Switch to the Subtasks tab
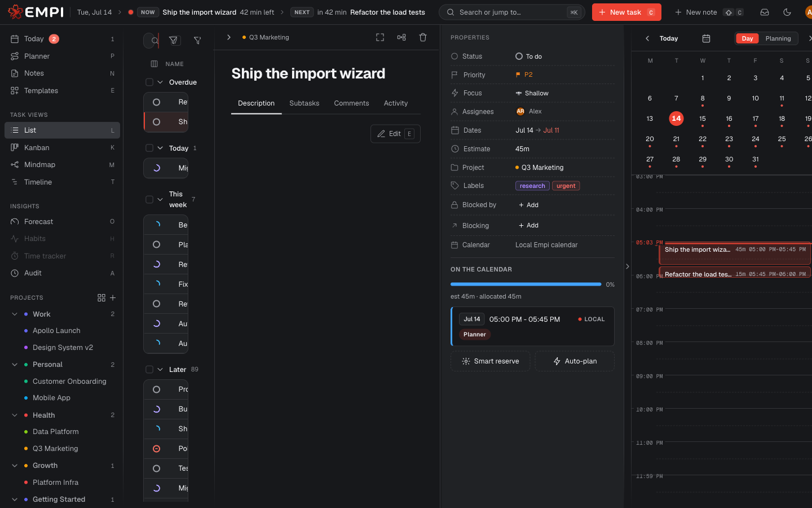 tap(304, 103)
